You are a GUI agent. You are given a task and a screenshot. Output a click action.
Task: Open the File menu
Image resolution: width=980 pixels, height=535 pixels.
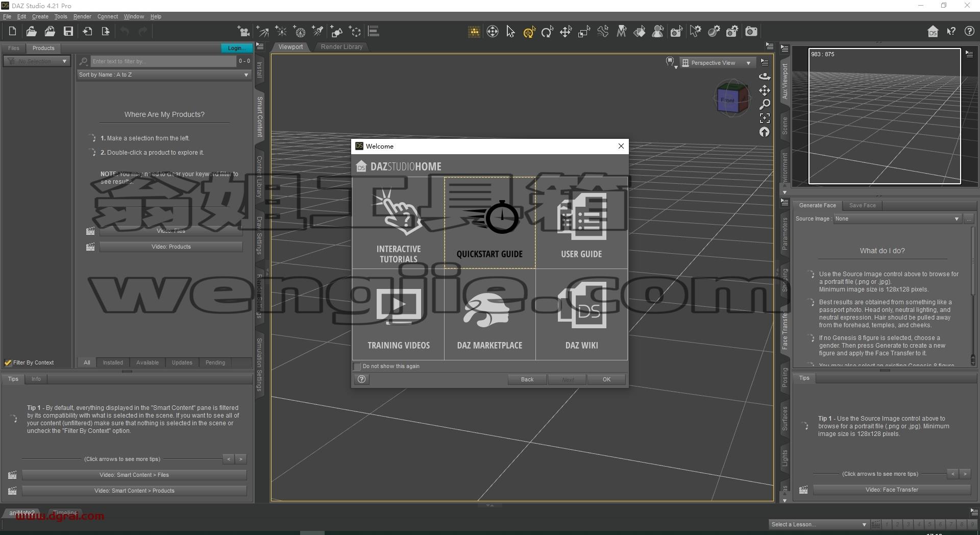pos(7,16)
